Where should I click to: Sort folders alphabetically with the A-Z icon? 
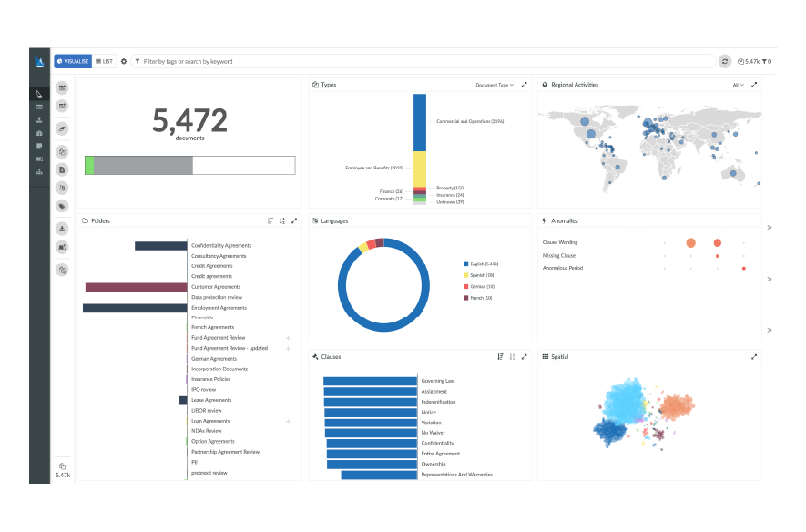click(x=282, y=220)
